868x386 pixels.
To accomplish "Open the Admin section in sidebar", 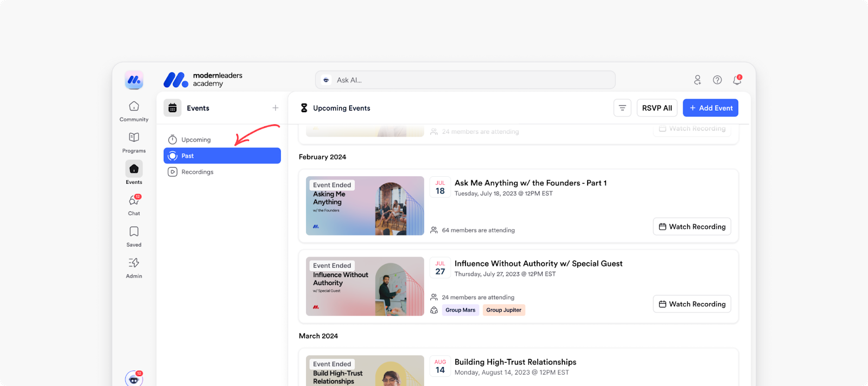I will (x=134, y=268).
